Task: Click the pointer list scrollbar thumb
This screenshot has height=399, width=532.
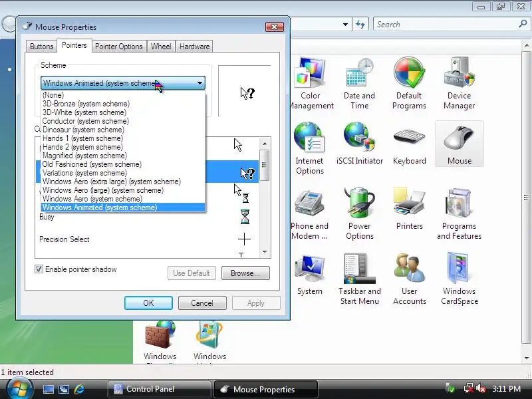Action: tap(265, 165)
